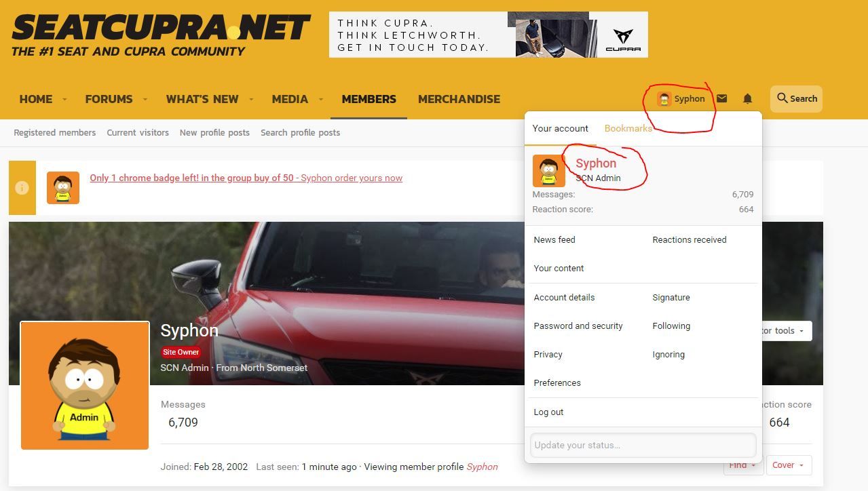The image size is (868, 491).
Task: Open the Media section
Action: [x=290, y=99]
